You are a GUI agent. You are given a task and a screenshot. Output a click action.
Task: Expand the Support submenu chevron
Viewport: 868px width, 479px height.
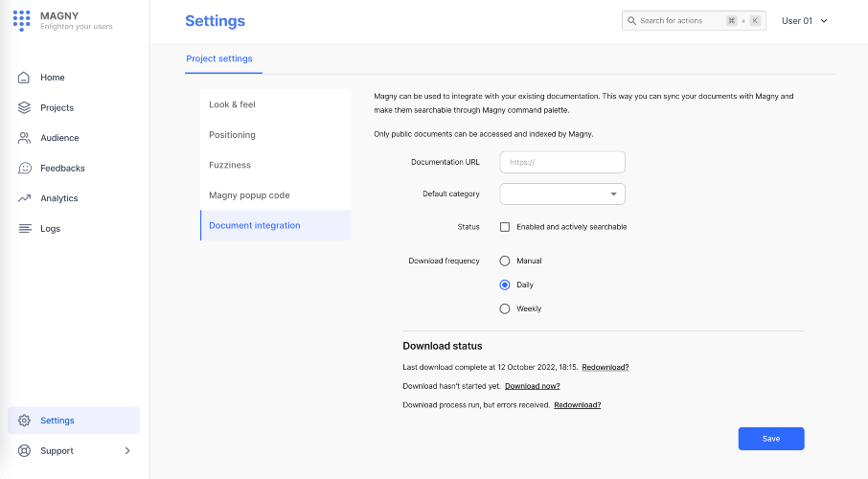click(127, 451)
